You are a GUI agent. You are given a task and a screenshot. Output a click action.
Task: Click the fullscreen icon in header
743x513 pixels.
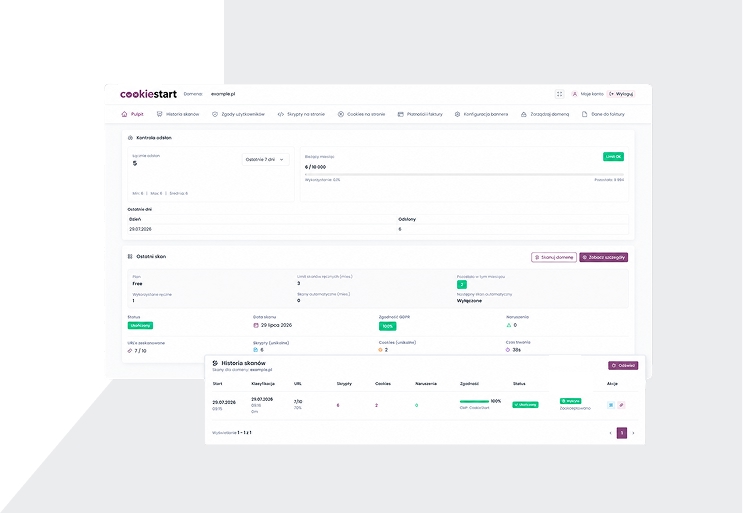pyautogui.click(x=559, y=94)
